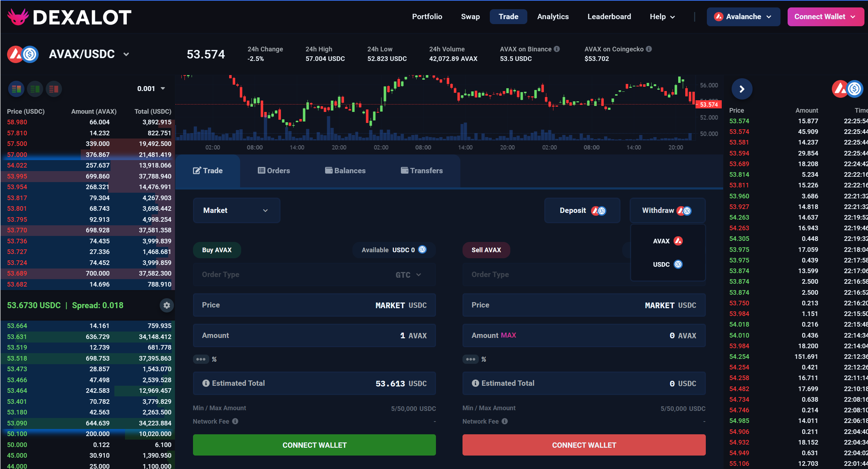Click buy-side Network Fee info icon

235,421
